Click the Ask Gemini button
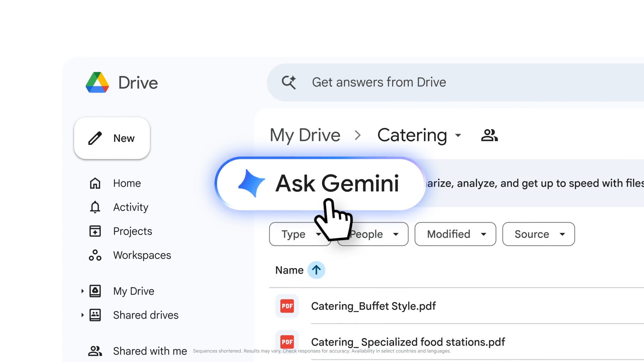Screen dimensions: 644x362 [320, 184]
